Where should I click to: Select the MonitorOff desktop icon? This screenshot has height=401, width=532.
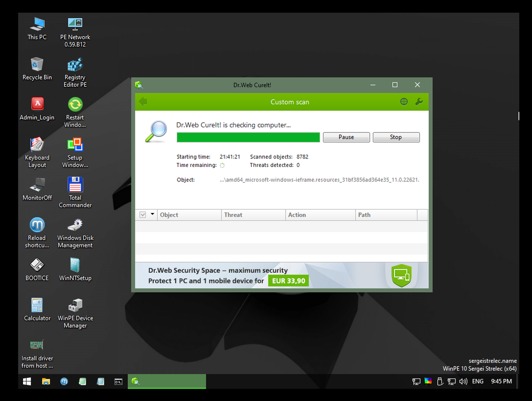(x=37, y=189)
